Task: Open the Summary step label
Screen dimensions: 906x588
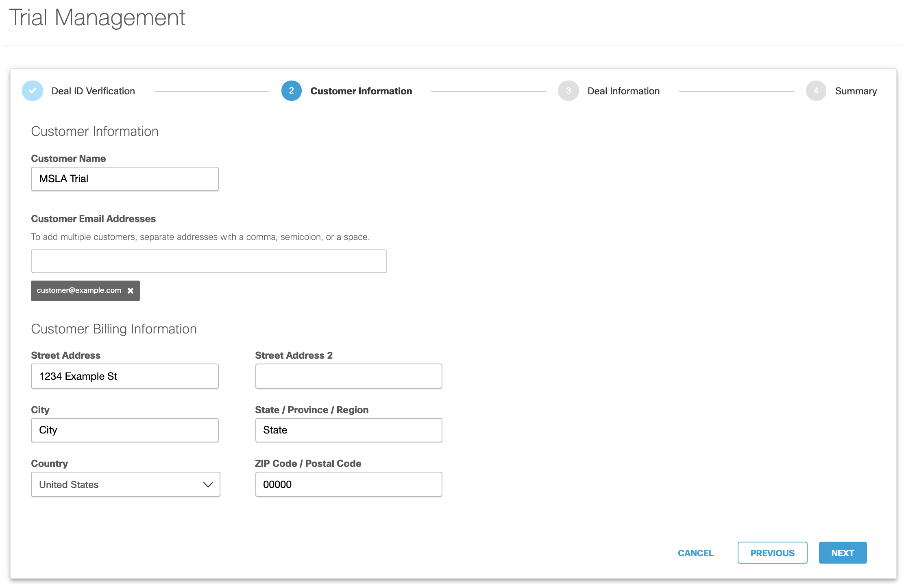Action: (x=856, y=91)
